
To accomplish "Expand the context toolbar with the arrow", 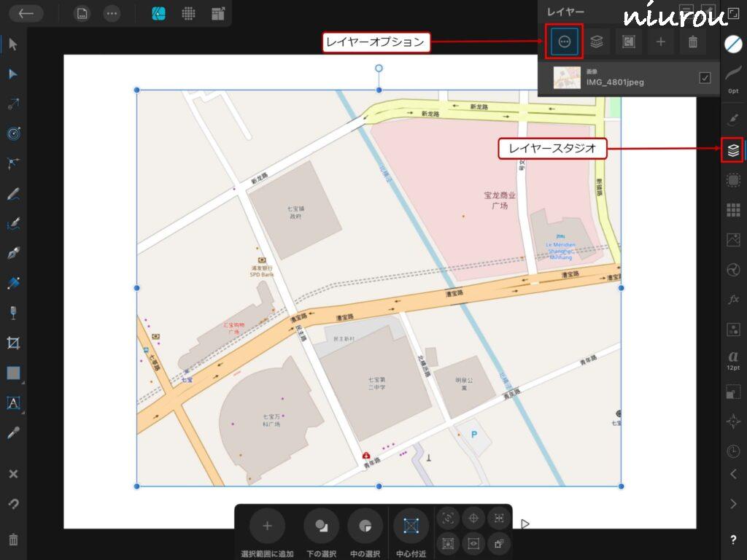I will 525,524.
